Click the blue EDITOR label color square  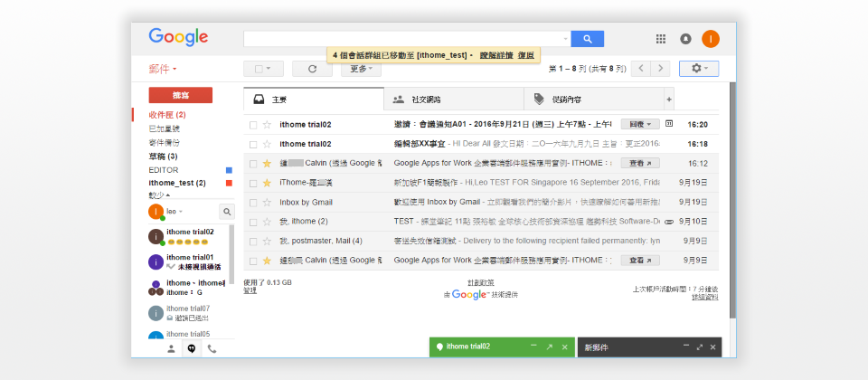point(229,170)
